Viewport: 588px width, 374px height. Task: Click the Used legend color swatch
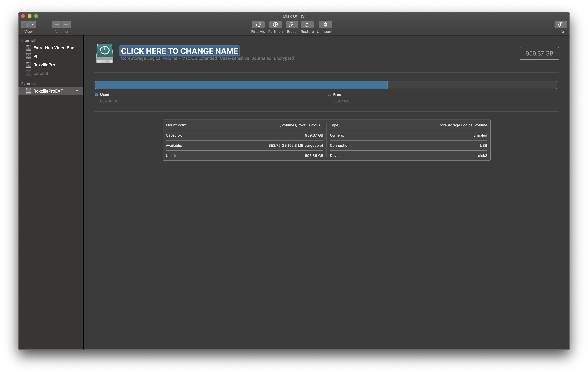pos(96,94)
